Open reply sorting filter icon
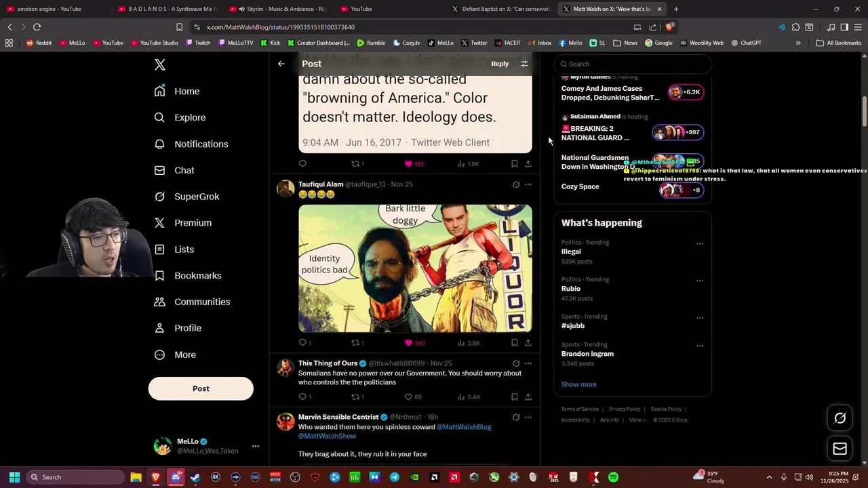 (524, 64)
